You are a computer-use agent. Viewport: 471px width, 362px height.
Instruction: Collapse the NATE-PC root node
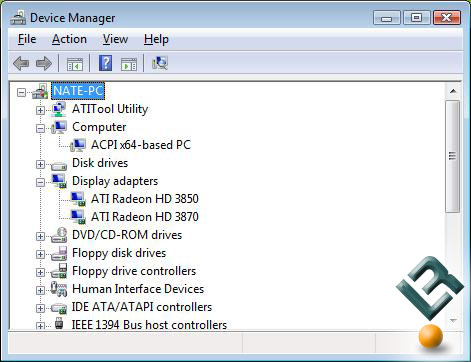pos(21,92)
